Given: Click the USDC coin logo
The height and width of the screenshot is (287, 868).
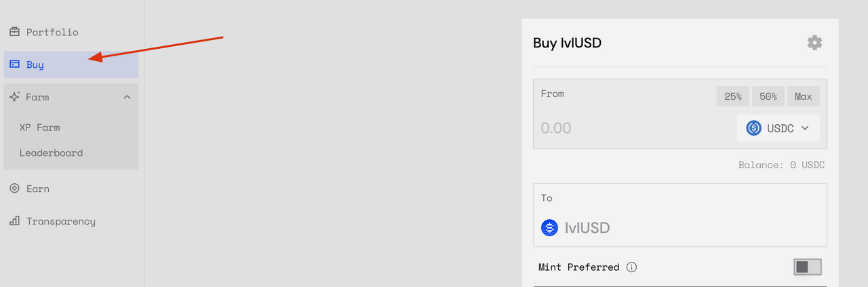Looking at the screenshot, I should pos(753,128).
